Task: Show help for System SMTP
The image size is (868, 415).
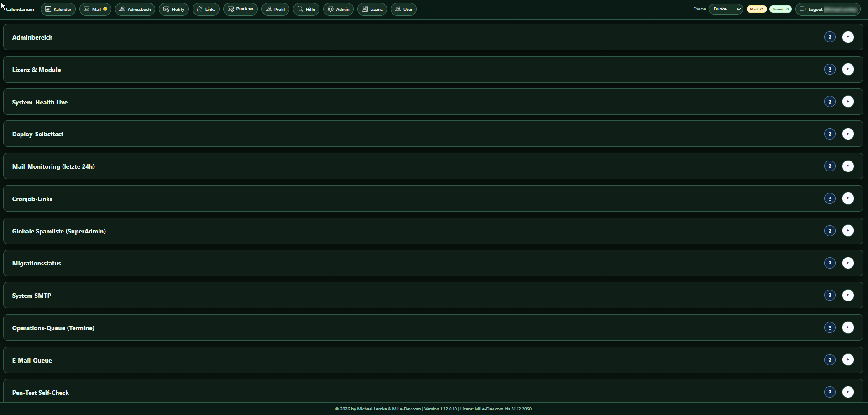Action: (830, 295)
